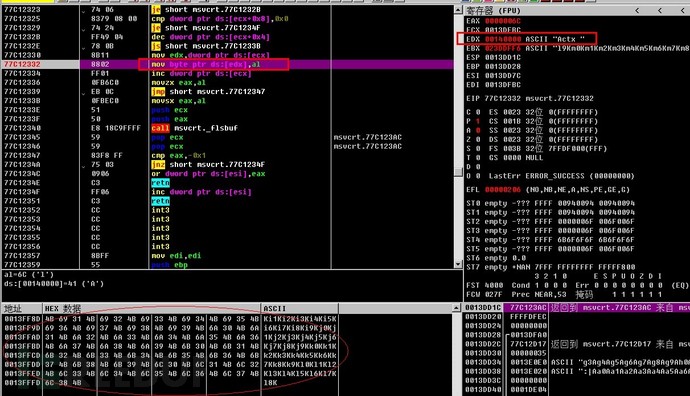Select the ESI register value 0013DD7C
The height and width of the screenshot is (396, 690).
point(503,76)
